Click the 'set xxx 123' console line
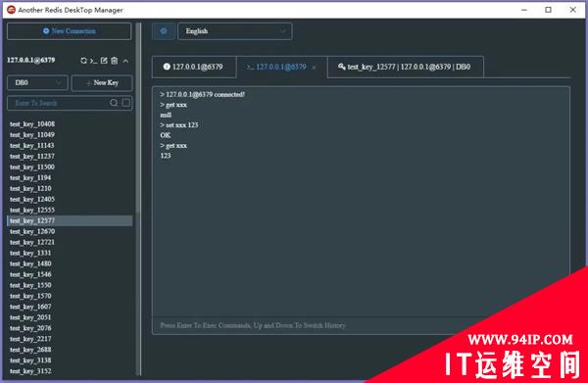 [179, 125]
